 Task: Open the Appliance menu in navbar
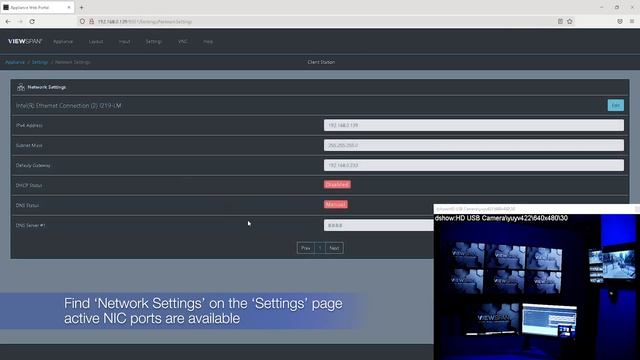click(x=63, y=42)
